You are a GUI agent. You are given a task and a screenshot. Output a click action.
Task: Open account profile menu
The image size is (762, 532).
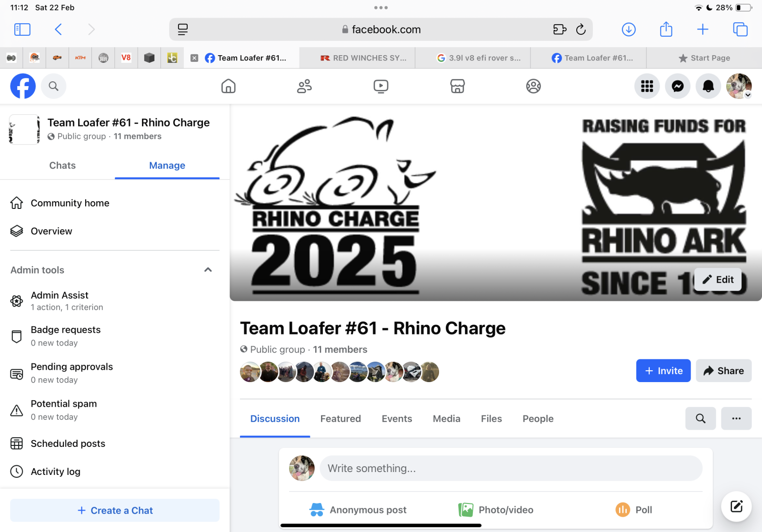click(x=739, y=86)
